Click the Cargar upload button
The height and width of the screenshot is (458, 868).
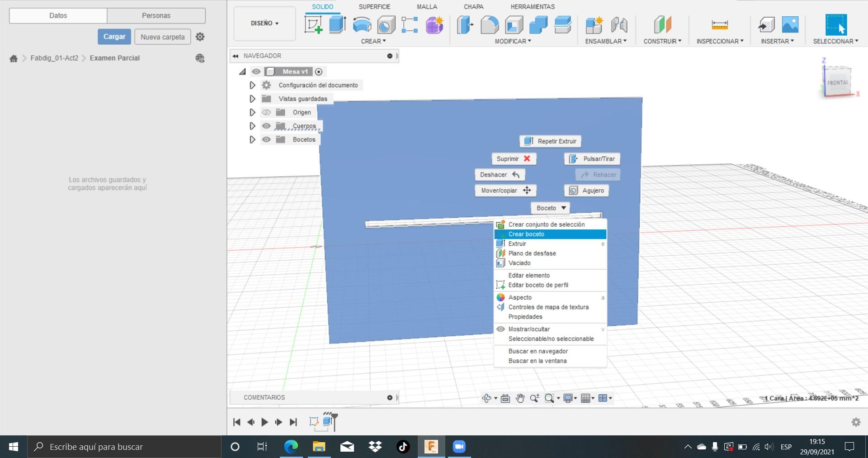click(x=114, y=37)
